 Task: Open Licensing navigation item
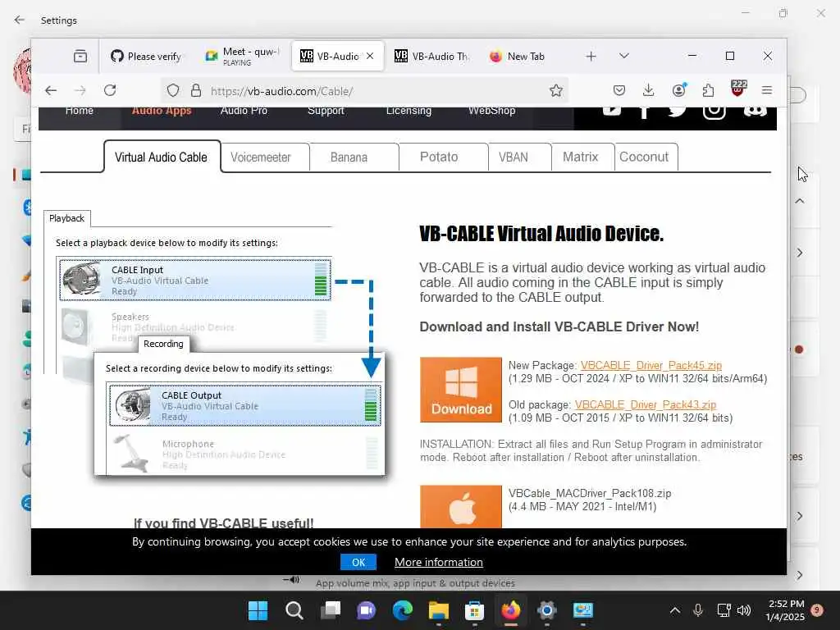[409, 111]
